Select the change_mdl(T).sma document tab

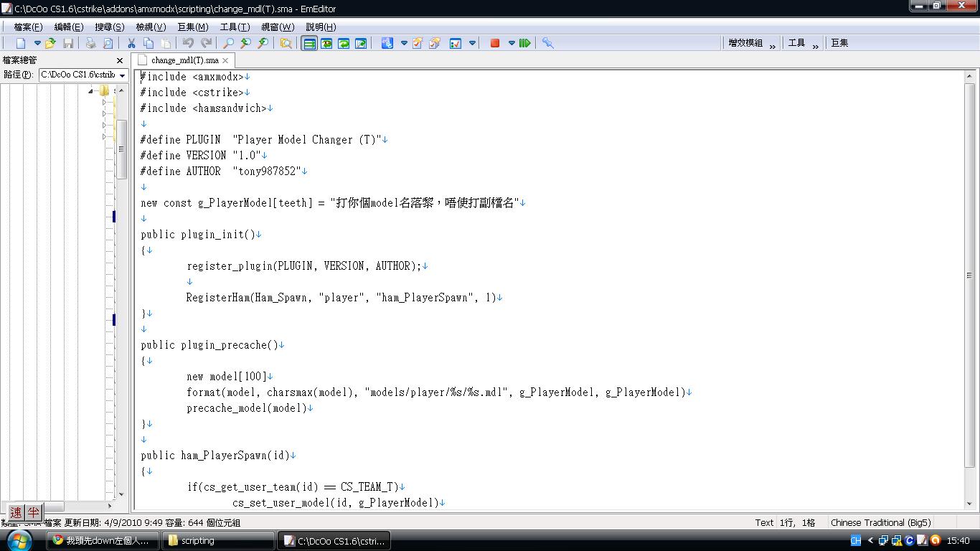click(184, 60)
